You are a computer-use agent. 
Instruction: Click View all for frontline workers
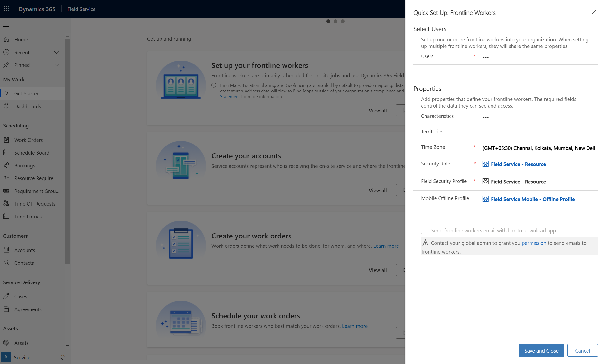[377, 110]
